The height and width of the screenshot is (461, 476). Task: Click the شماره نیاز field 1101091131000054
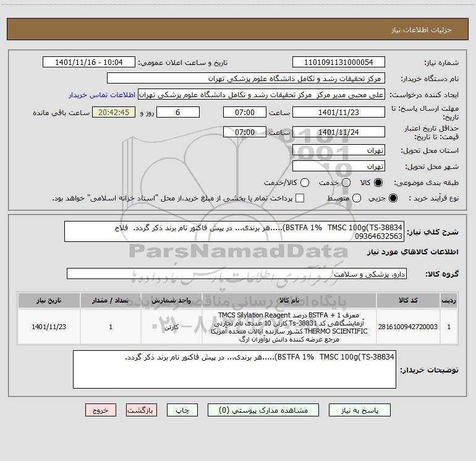tap(339, 62)
